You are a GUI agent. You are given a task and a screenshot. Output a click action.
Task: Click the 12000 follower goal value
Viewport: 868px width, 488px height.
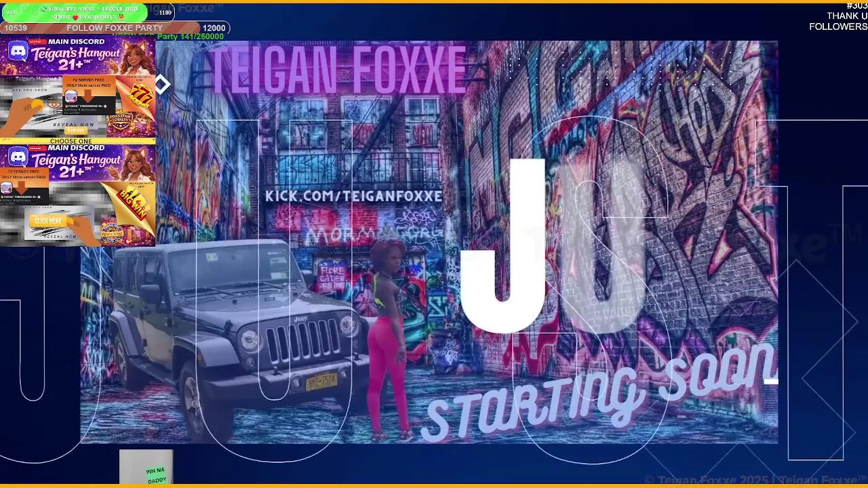214,28
